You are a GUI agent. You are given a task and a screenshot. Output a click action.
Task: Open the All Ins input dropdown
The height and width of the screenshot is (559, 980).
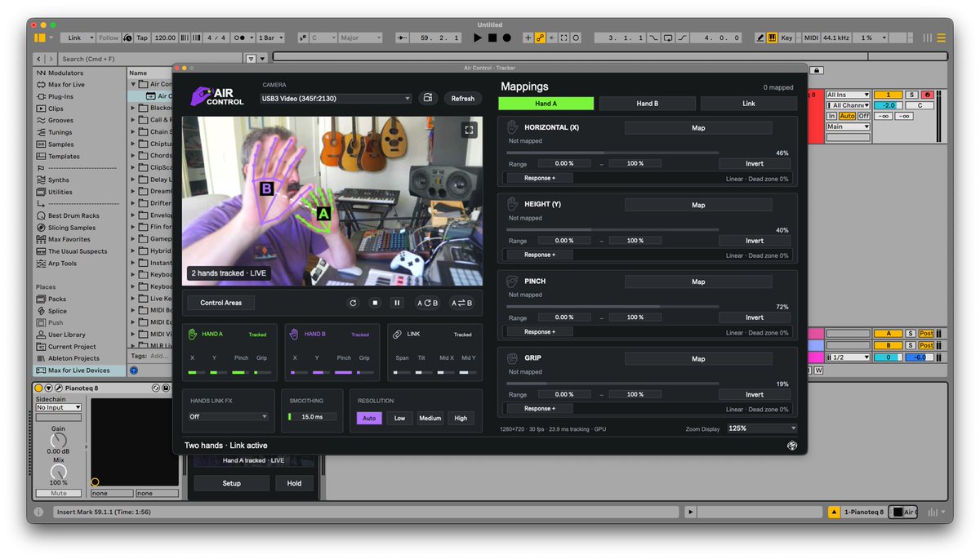pos(848,95)
